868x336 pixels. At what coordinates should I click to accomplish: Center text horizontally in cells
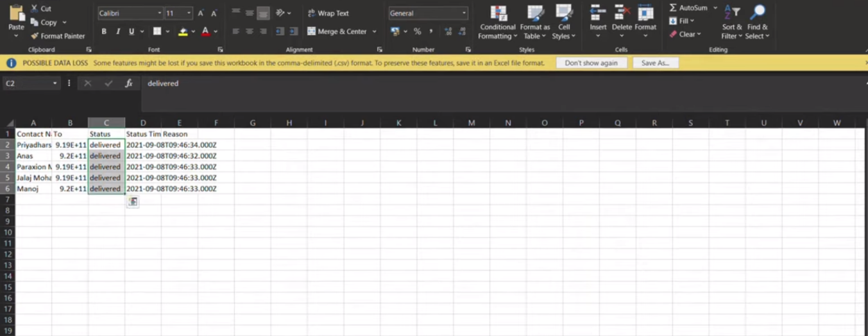(x=249, y=31)
